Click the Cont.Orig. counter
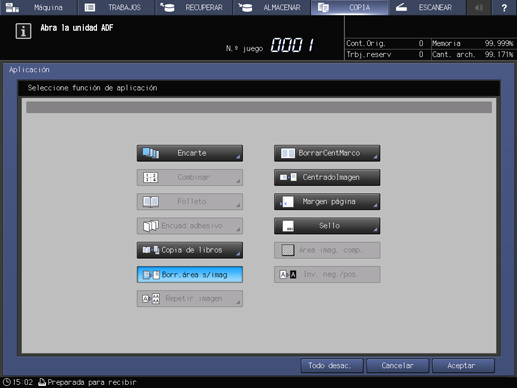 coord(385,43)
